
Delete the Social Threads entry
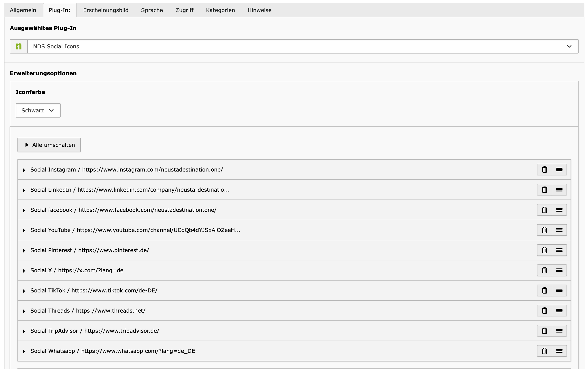pyautogui.click(x=544, y=311)
